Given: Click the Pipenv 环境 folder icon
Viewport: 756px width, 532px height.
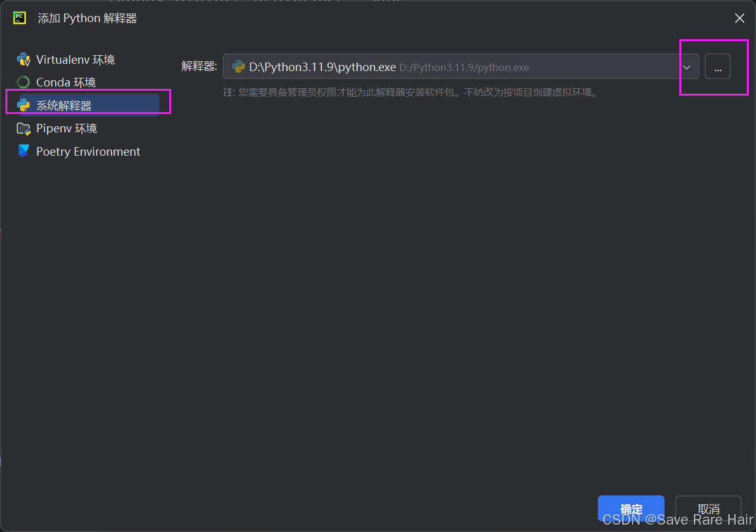Looking at the screenshot, I should 23,127.
